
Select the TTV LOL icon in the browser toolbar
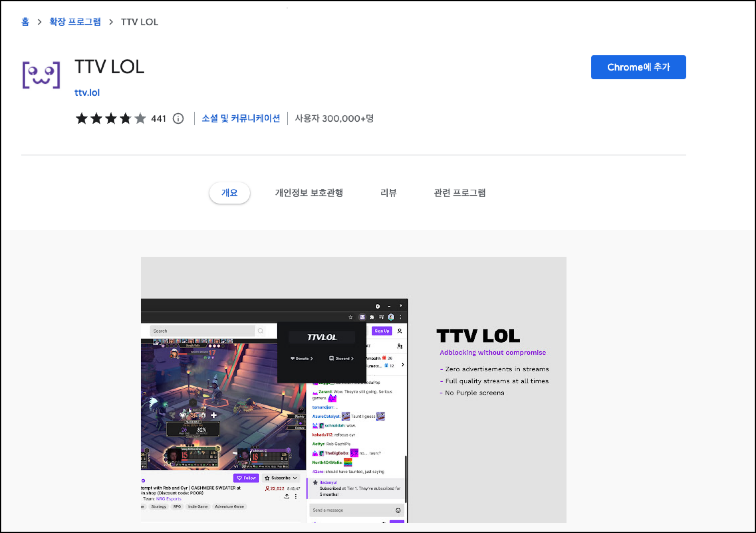[363, 317]
